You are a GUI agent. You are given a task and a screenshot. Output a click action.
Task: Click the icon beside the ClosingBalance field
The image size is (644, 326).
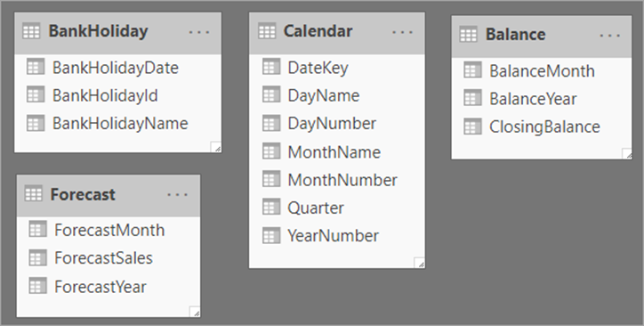[x=472, y=126]
